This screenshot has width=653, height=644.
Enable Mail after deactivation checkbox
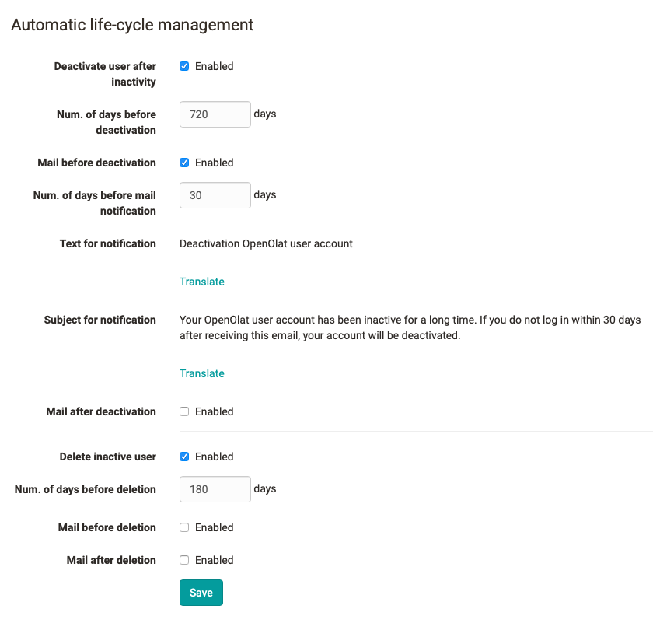click(184, 411)
